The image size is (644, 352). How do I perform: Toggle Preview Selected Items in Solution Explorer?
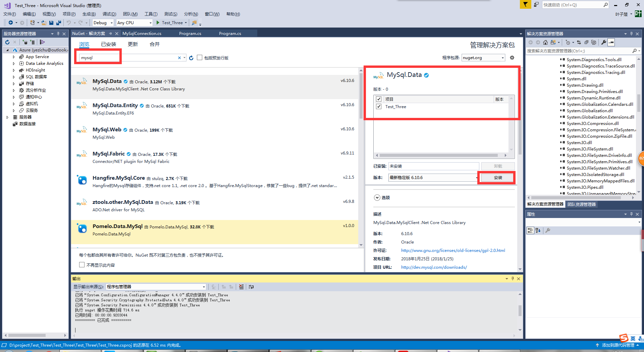point(611,42)
